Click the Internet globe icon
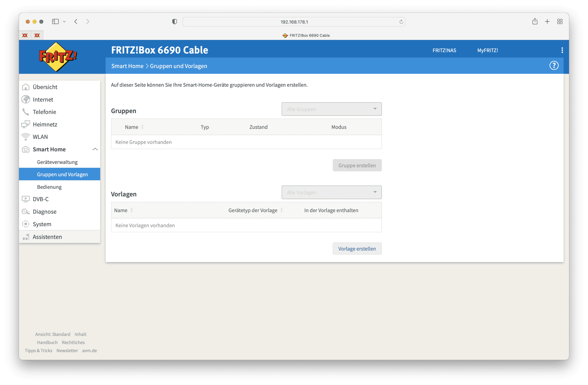 pyautogui.click(x=26, y=99)
